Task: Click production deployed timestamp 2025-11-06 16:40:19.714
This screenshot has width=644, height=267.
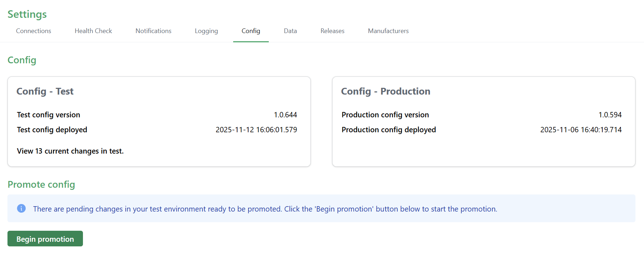Action: [581, 130]
